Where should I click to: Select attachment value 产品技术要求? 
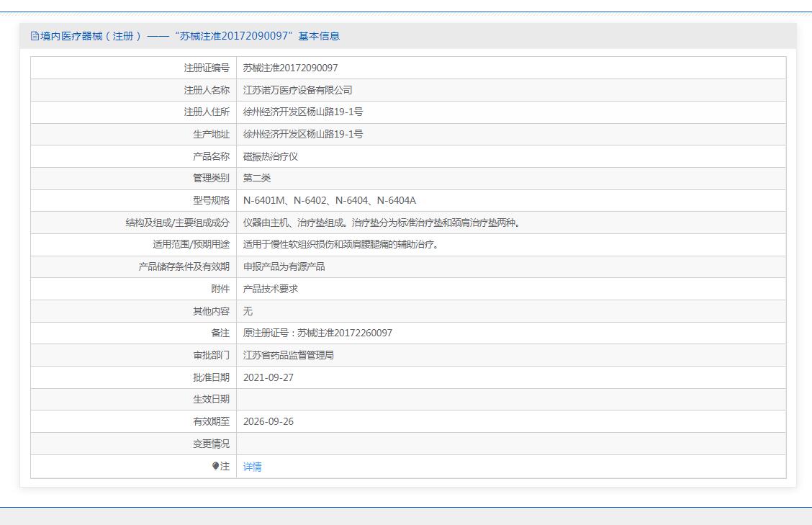point(271,290)
